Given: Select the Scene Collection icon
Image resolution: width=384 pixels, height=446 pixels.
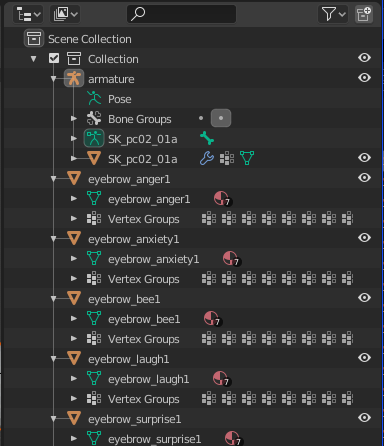Looking at the screenshot, I should coord(34,38).
